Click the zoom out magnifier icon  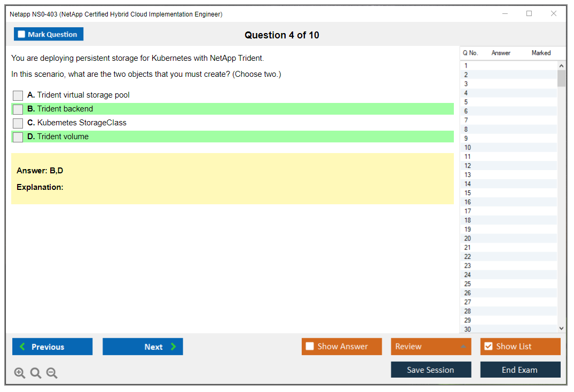(52, 373)
